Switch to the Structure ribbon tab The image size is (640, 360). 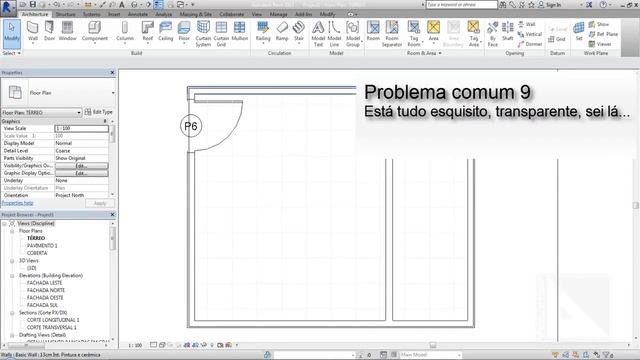(x=65, y=14)
